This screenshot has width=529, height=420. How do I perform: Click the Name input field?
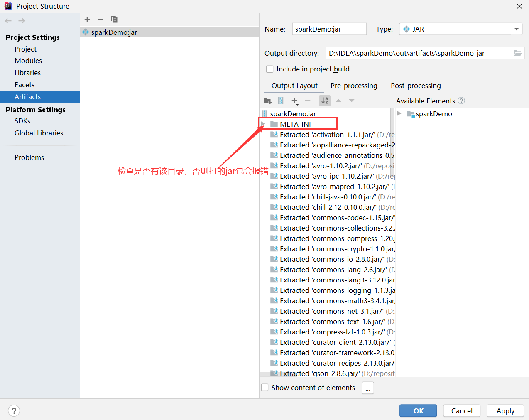click(x=329, y=29)
